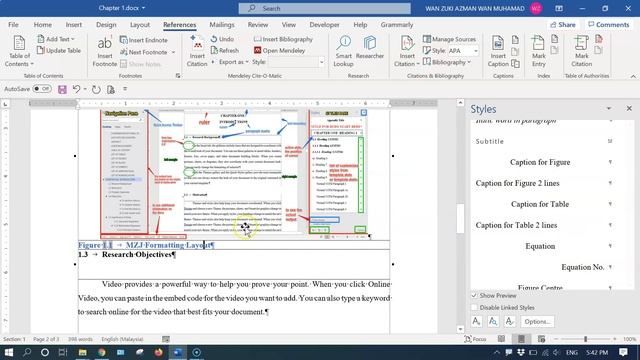Toggle the Show Preview checkbox

(474, 295)
